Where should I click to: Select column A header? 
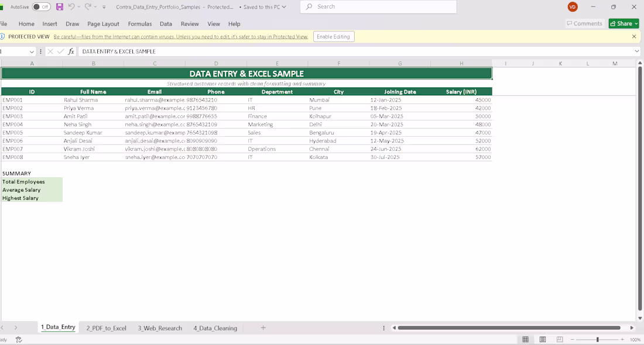[32, 64]
